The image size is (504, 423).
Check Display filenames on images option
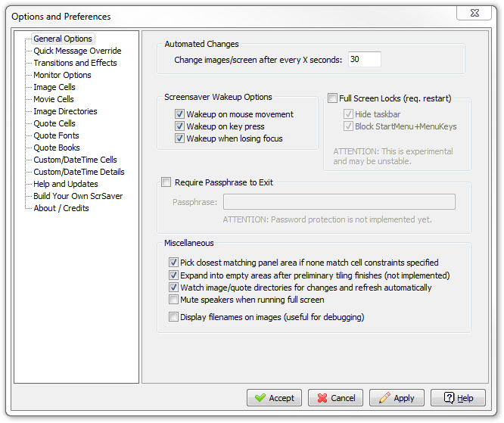tap(173, 317)
